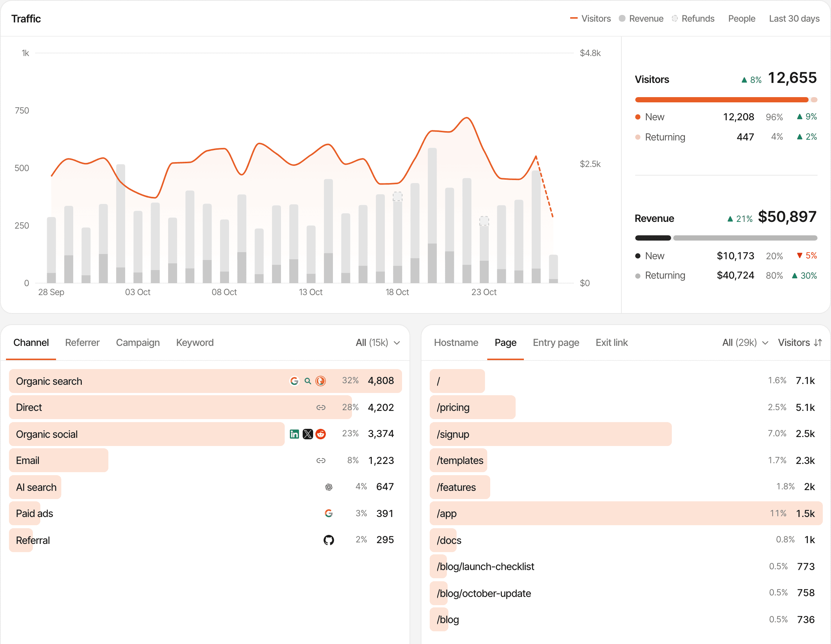
Task: Switch to the Campaign tab
Action: (x=138, y=343)
